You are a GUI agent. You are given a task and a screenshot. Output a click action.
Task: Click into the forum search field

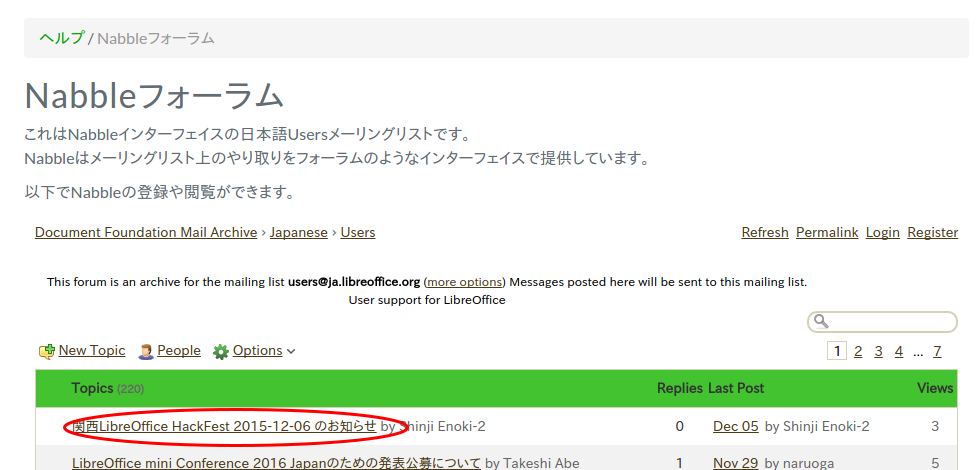[882, 322]
